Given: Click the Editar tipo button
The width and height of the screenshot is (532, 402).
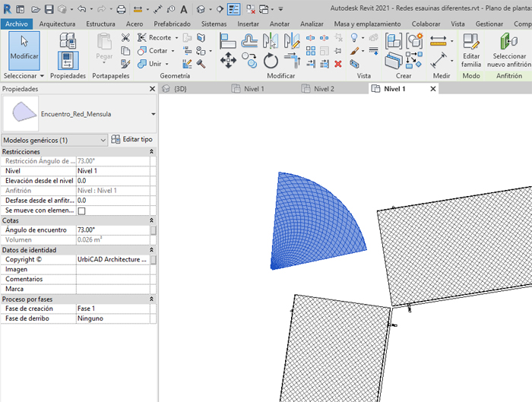Looking at the screenshot, I should [x=132, y=140].
